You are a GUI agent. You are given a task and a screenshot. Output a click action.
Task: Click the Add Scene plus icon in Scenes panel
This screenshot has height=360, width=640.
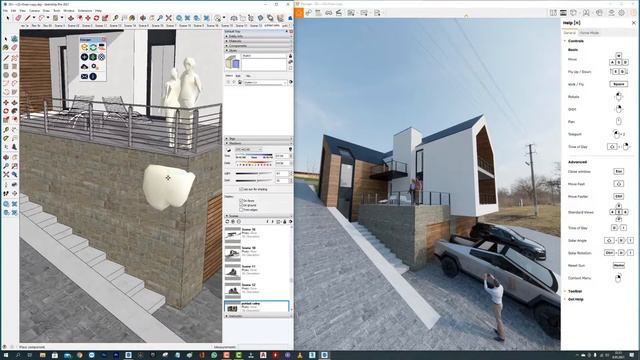coord(233,222)
